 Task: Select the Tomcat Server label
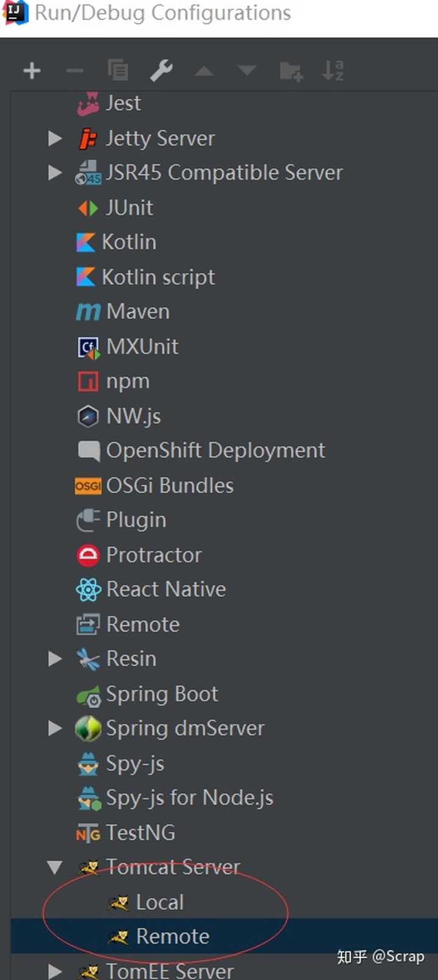tap(173, 867)
